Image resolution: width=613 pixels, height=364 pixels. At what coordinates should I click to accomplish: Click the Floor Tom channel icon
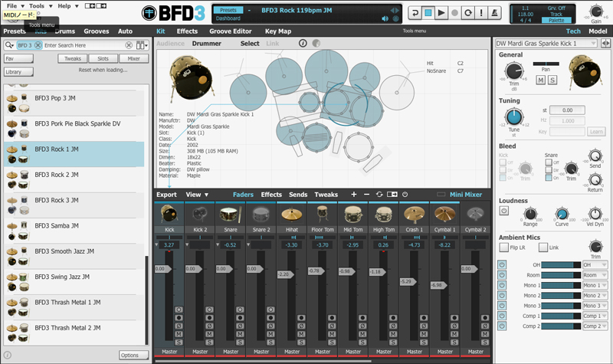pyautogui.click(x=323, y=215)
